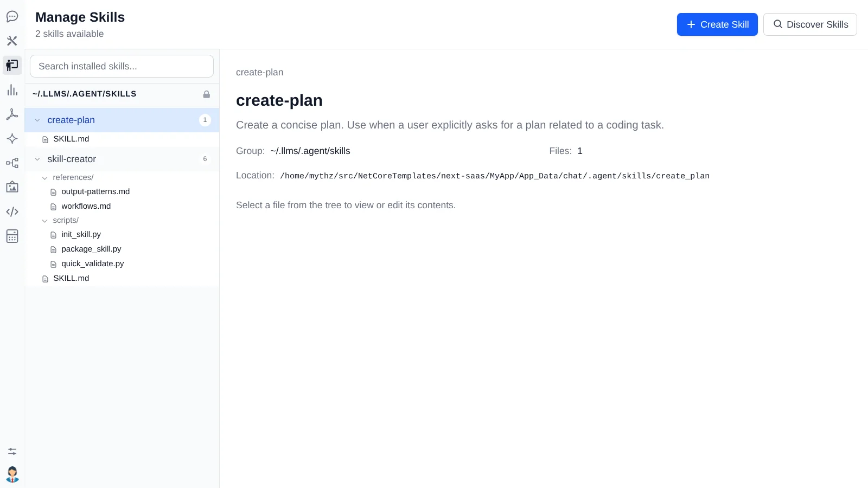This screenshot has height=488, width=868.
Task: Collapse the skill-creator tree node
Action: click(x=37, y=159)
